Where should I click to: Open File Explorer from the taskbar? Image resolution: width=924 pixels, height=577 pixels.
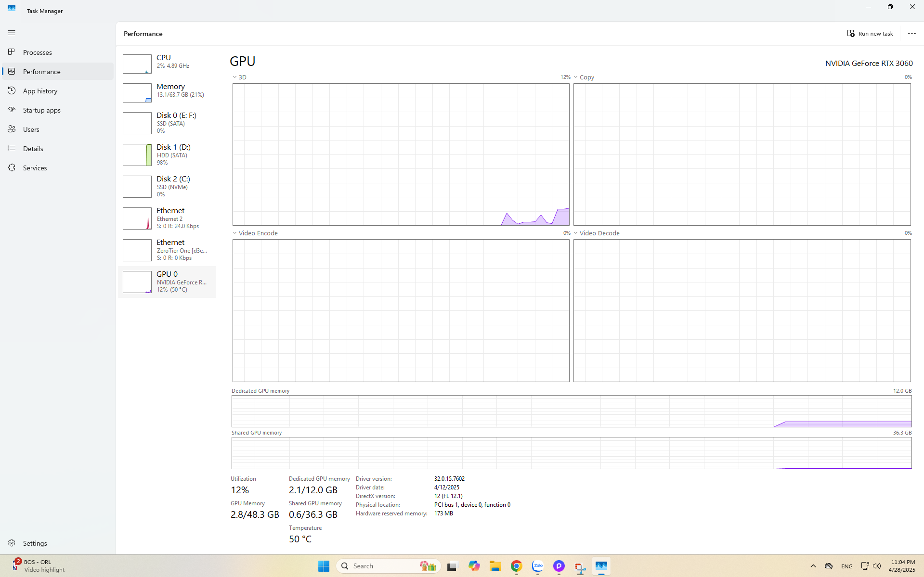(x=495, y=566)
